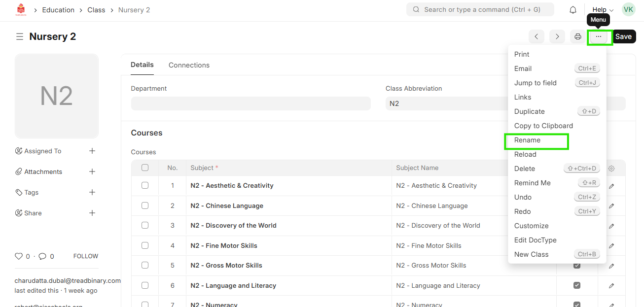This screenshot has width=644, height=307.
Task: Open Courses table settings gear
Action: click(611, 168)
